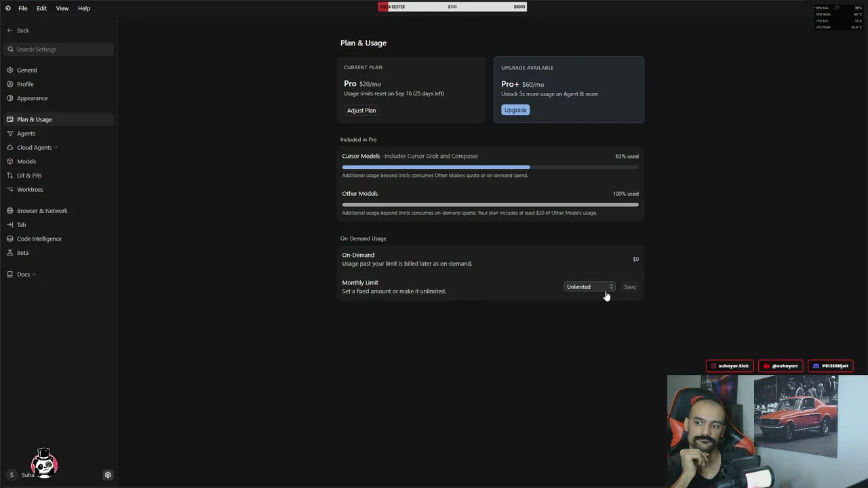Open General settings via its gear icon
Image resolution: width=868 pixels, height=488 pixels.
click(x=10, y=70)
